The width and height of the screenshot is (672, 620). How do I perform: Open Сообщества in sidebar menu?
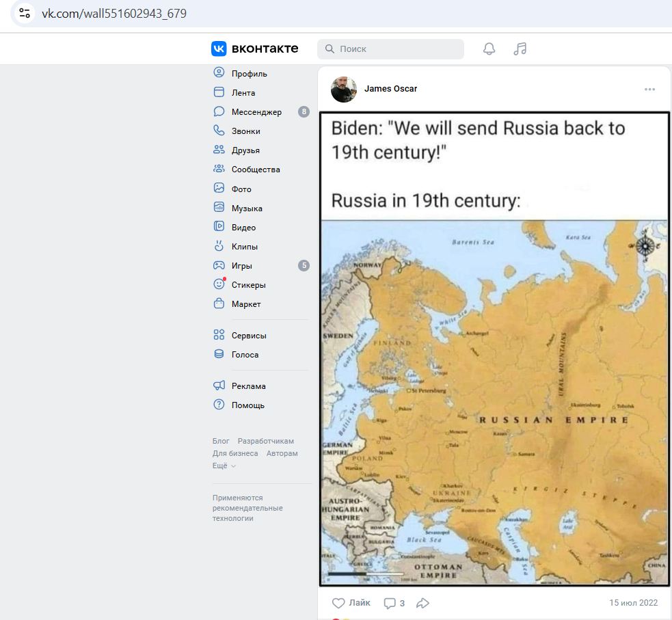tap(255, 170)
